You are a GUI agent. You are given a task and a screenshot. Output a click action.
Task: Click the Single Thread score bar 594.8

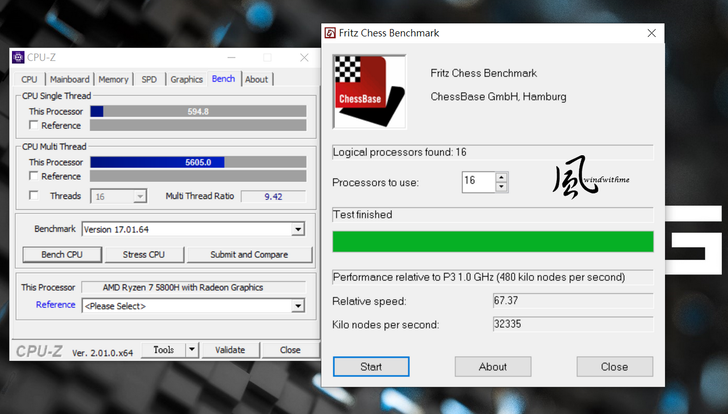[x=198, y=111]
